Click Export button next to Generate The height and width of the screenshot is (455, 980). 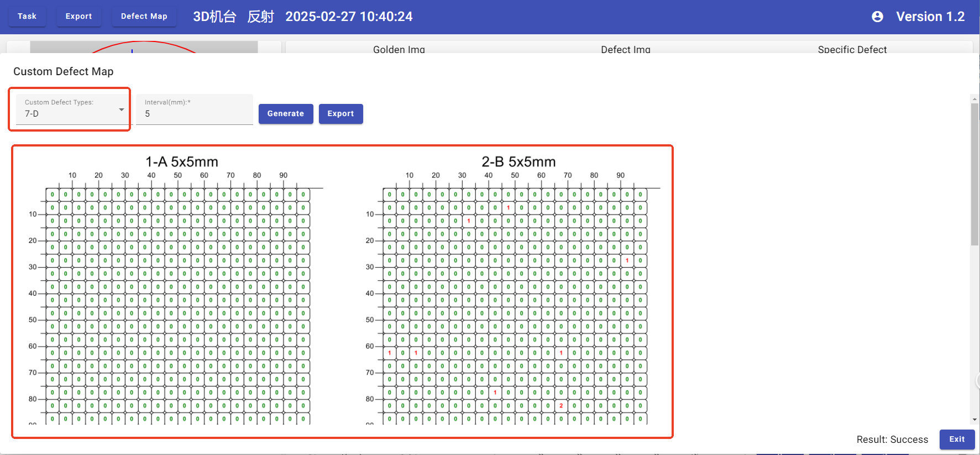340,114
